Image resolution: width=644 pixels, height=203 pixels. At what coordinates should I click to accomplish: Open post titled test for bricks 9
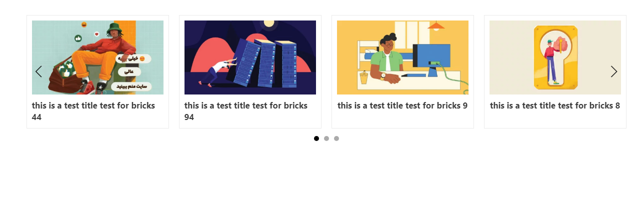(402, 105)
